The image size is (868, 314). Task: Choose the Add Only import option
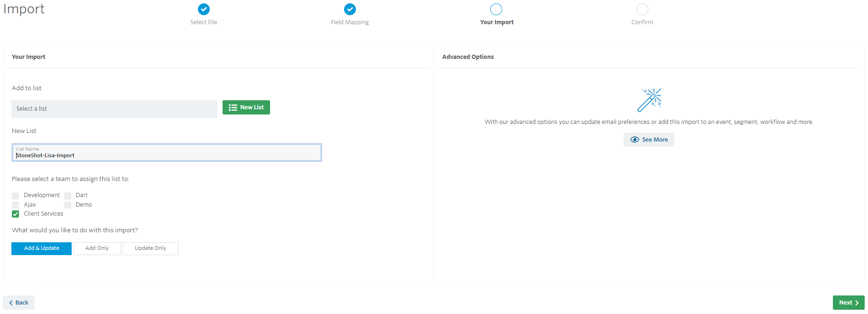(97, 248)
